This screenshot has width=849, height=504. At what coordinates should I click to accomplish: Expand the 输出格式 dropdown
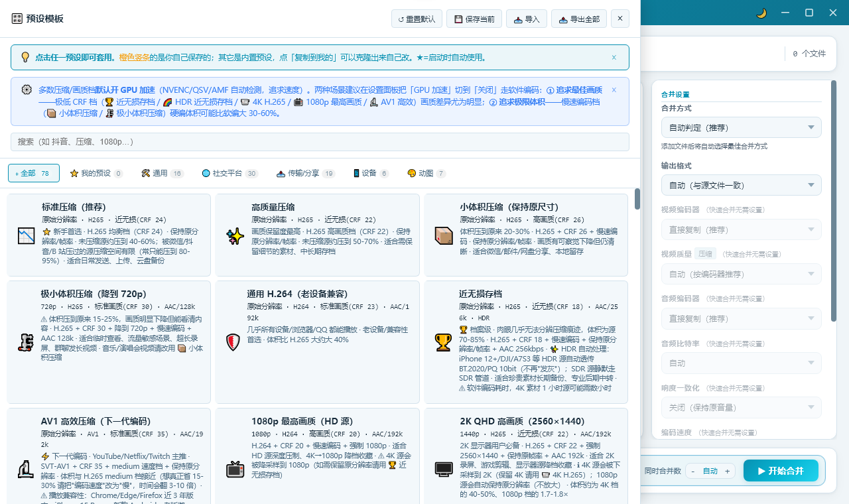tap(742, 185)
